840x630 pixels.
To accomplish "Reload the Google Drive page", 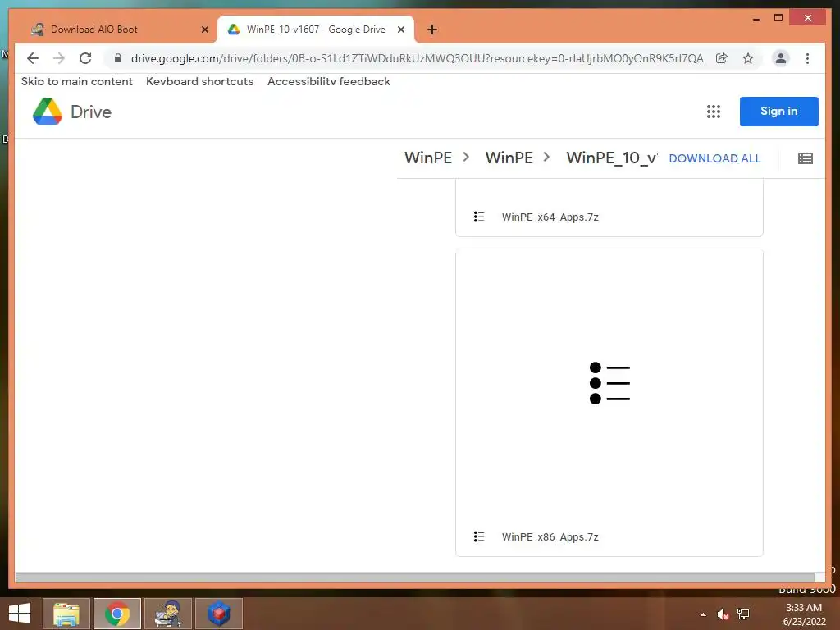I will click(85, 58).
